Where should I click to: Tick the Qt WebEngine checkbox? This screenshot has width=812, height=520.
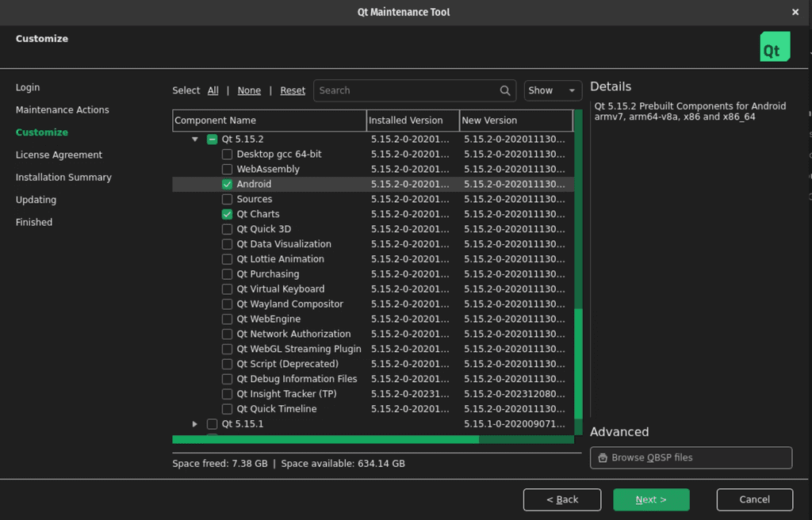coord(227,319)
